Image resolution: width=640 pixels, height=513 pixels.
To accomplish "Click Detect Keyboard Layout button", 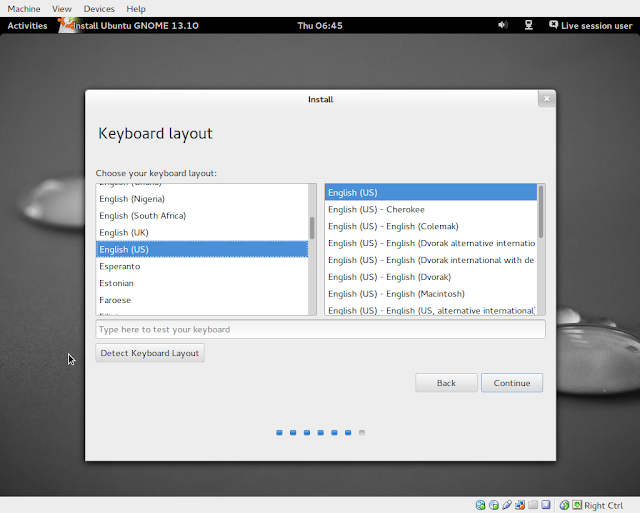I will 150,353.
